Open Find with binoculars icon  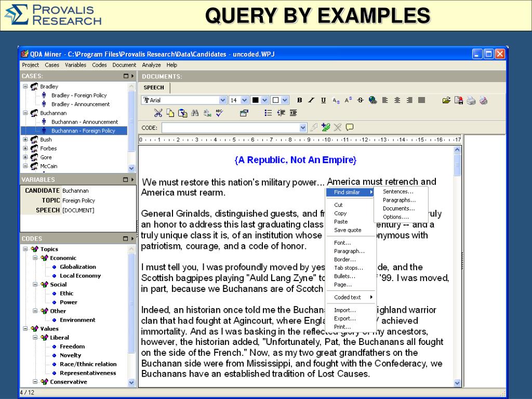click(195, 113)
